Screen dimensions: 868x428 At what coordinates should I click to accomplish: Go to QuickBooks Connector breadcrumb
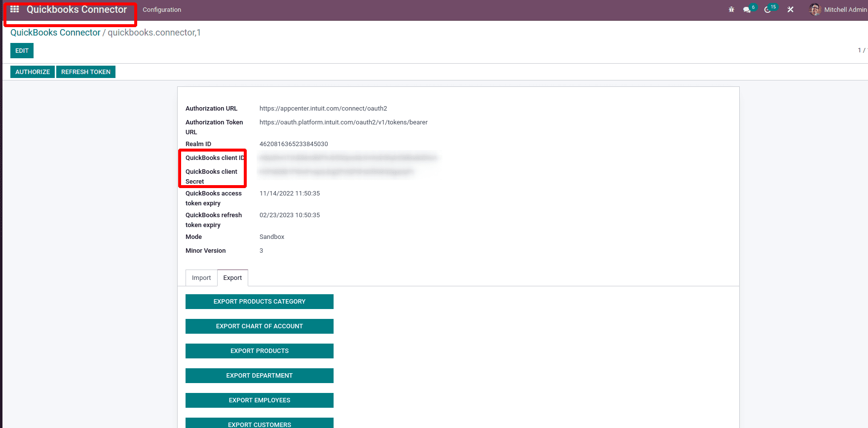tap(55, 33)
